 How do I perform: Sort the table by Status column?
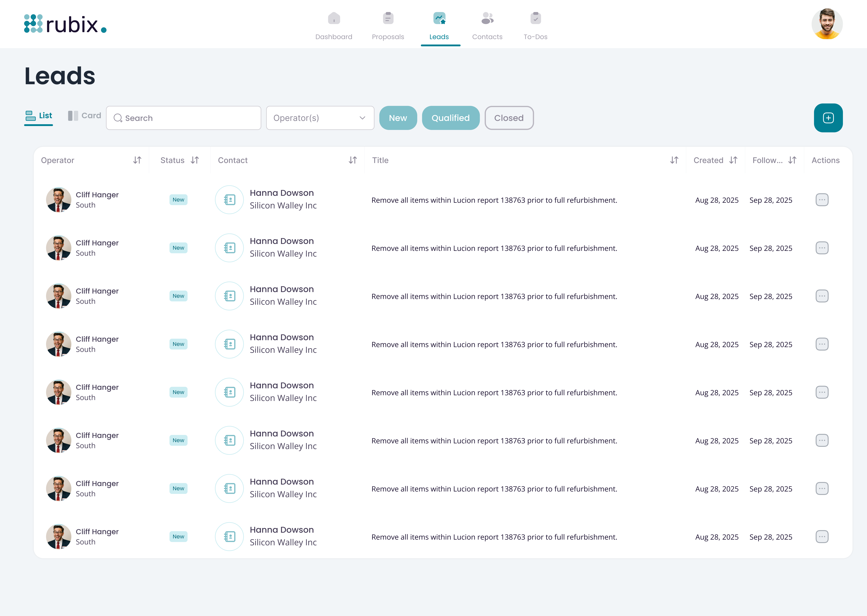pyautogui.click(x=195, y=160)
